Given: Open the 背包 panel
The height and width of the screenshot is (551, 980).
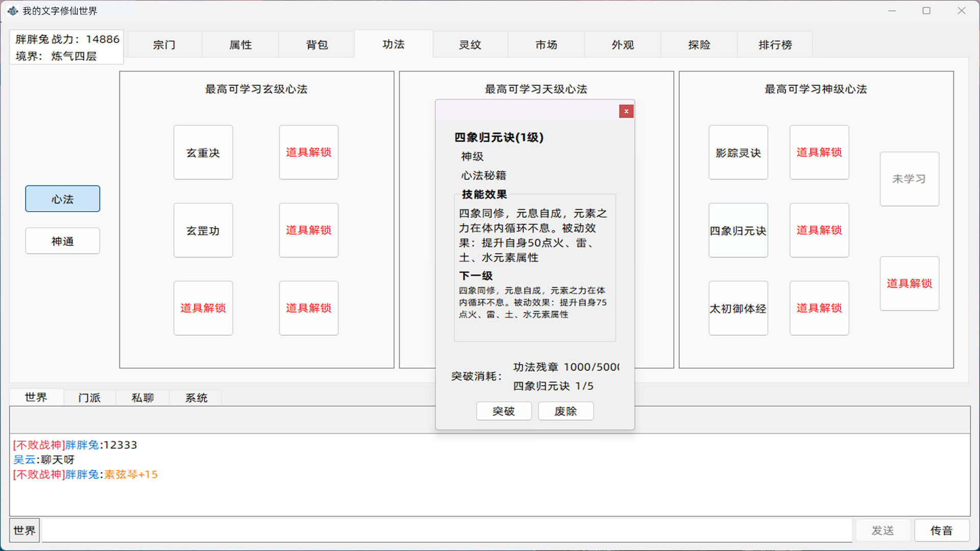Looking at the screenshot, I should tap(316, 44).
